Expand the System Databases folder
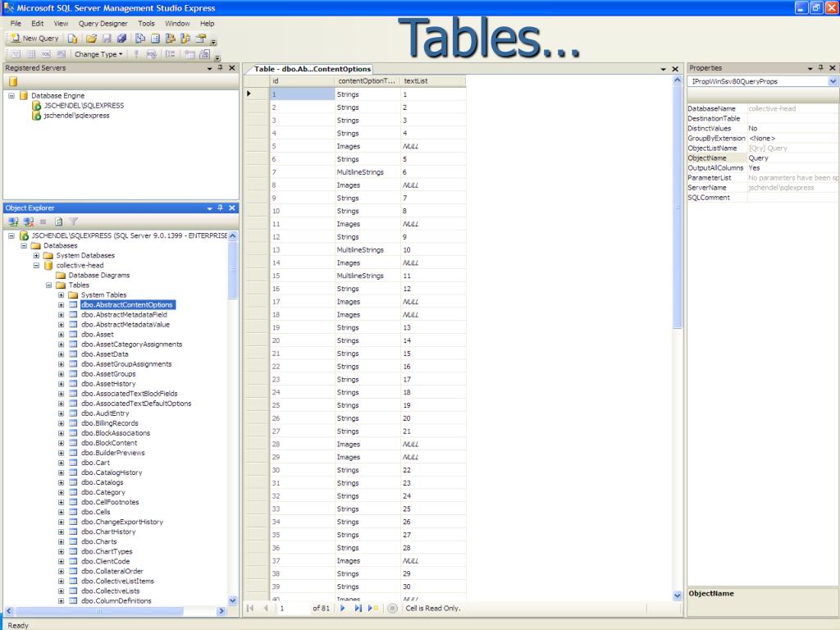 36,256
